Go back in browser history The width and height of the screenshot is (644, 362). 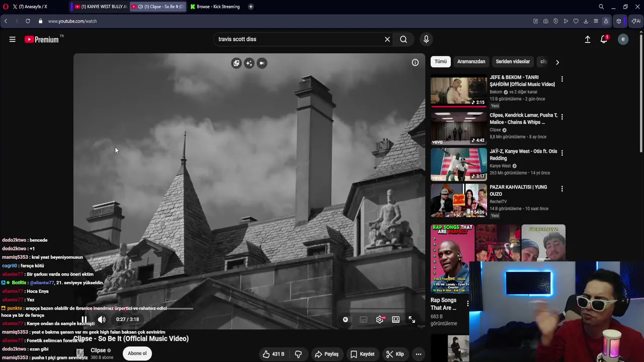(x=6, y=21)
